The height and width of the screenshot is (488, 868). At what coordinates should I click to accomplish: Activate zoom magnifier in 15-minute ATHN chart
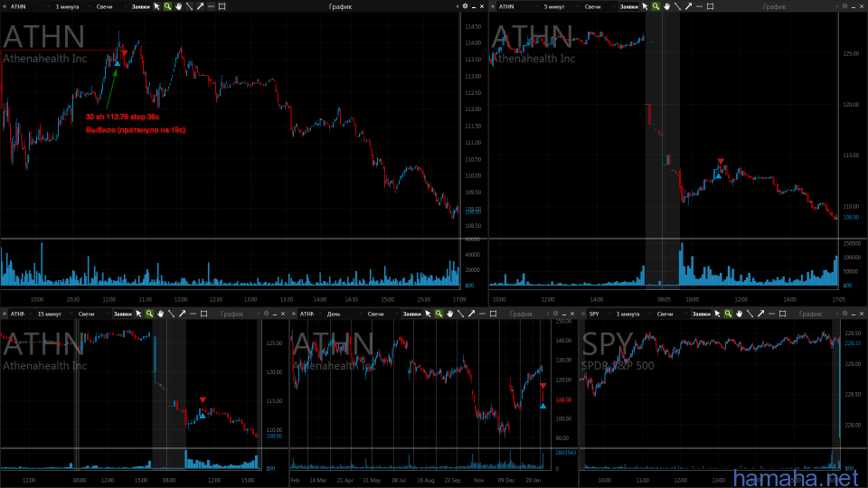pos(149,314)
